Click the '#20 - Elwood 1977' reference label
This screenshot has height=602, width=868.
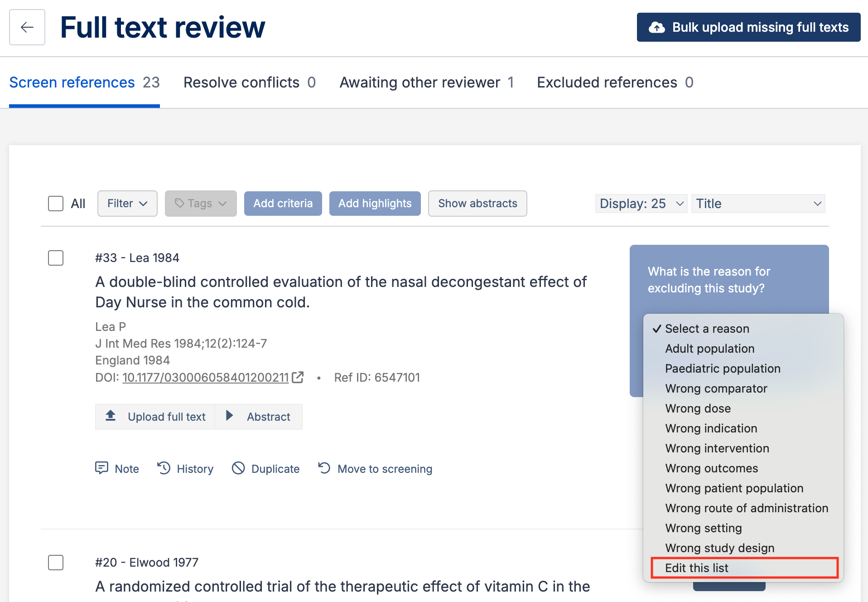147,563
